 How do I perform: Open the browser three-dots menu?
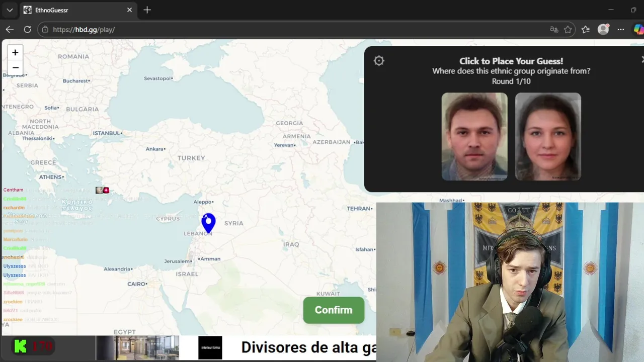click(621, 30)
